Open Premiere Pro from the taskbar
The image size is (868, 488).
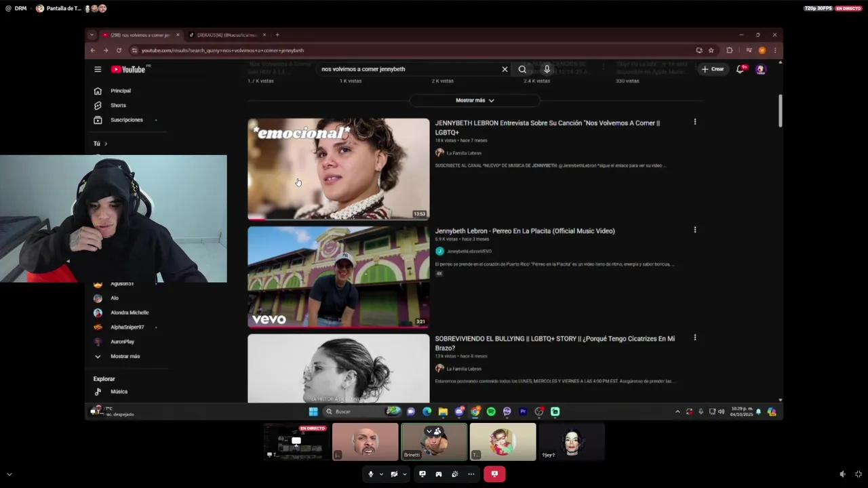[523, 411]
